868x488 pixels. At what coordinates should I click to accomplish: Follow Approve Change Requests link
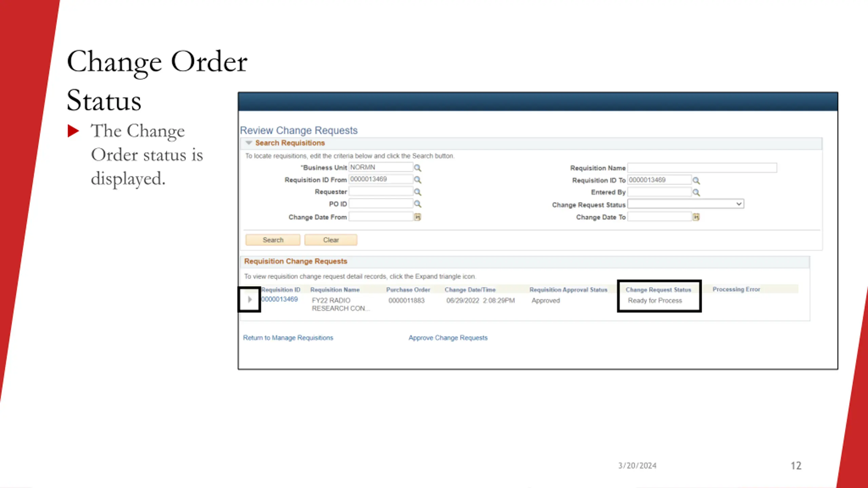click(448, 338)
